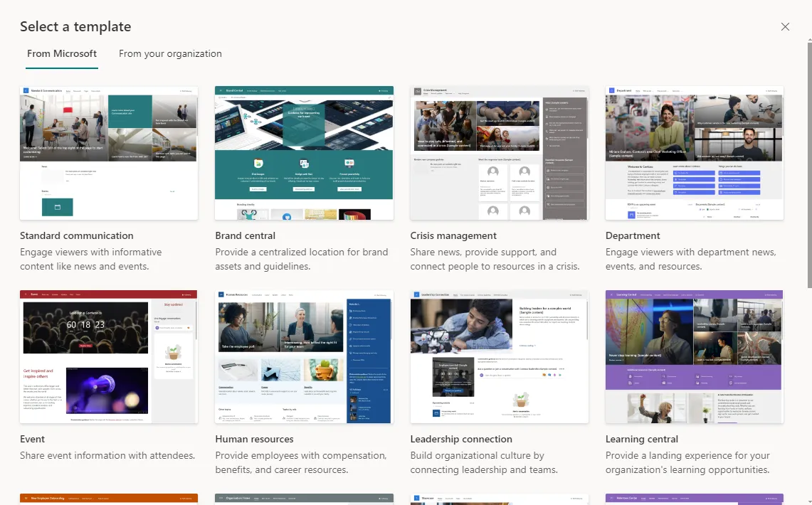This screenshot has height=505, width=812.
Task: Click 'Provide a landing experience' description
Action: (687, 462)
